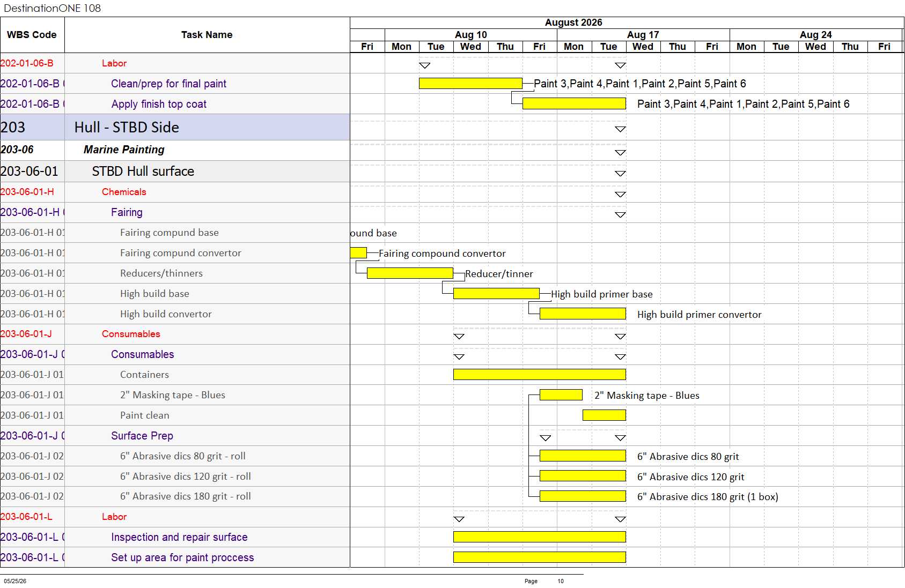
Task: Click the 203-06-01-L Labor summary end marker
Action: [620, 519]
